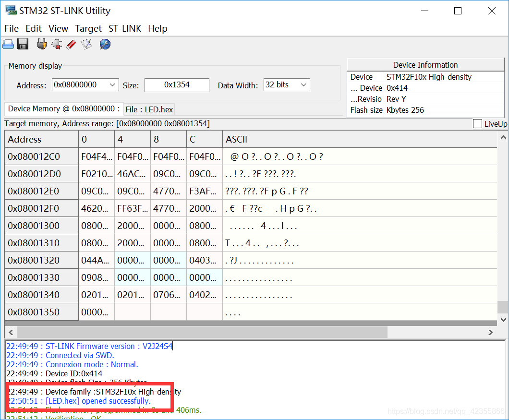Screen dimensions: 509x420
Task: Select address row 0x080012C0
Action: coord(42,157)
